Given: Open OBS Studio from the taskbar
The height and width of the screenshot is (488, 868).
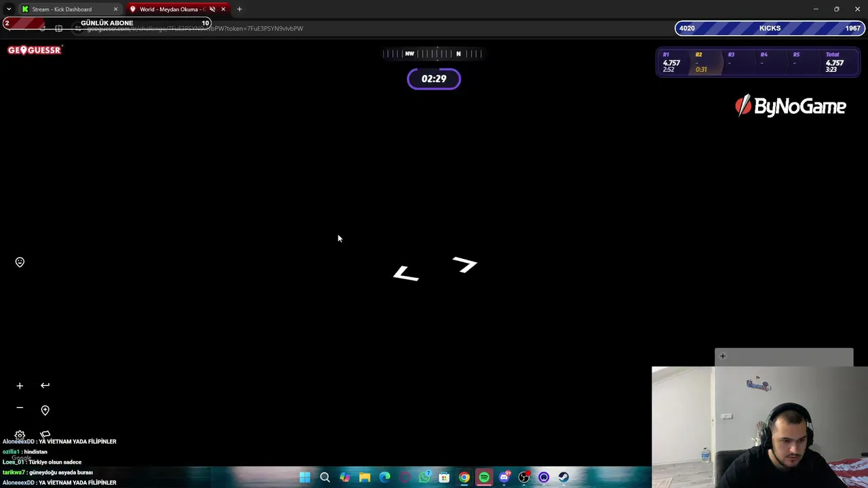Looking at the screenshot, I should pyautogui.click(x=524, y=477).
